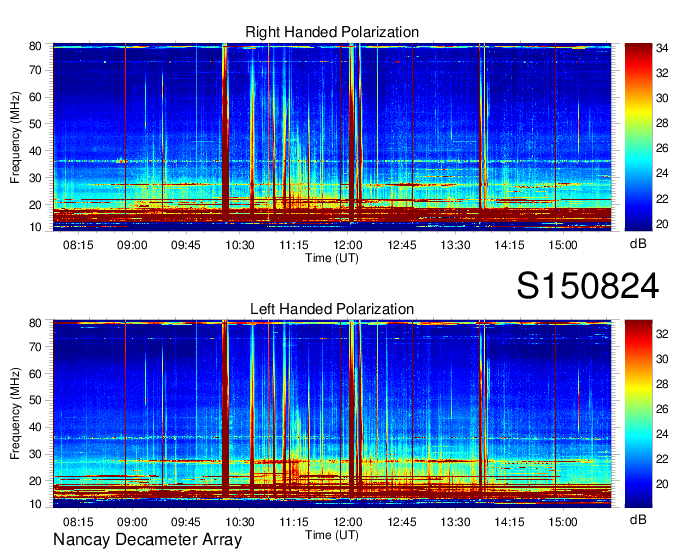Click the upper spectrogram plot area
This screenshot has width=680, height=552.
[x=332, y=137]
